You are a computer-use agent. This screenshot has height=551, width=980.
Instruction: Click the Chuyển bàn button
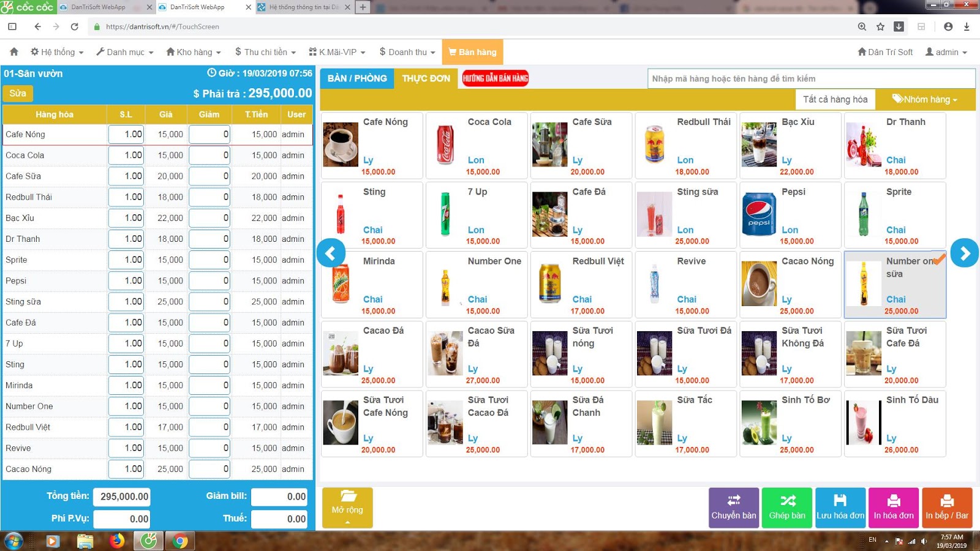734,508
